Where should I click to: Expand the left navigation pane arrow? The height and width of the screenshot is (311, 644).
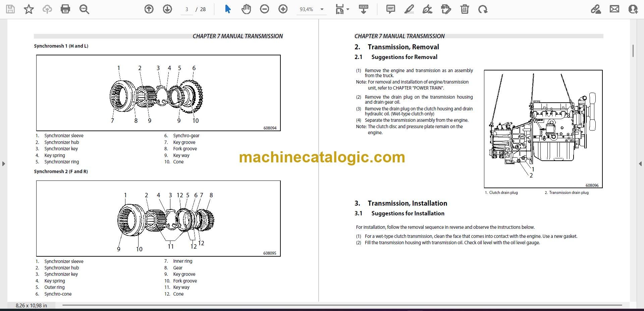(x=3, y=164)
